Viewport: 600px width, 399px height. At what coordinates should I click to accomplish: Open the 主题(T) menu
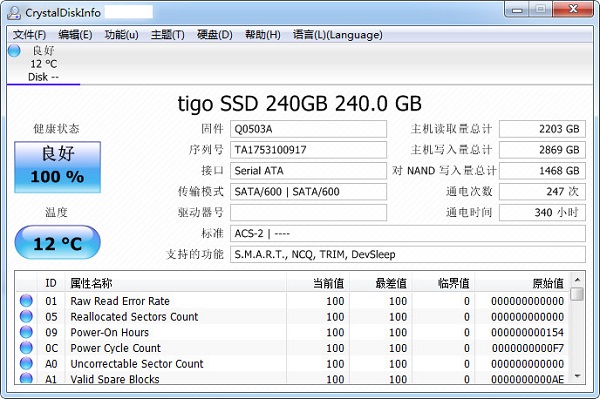(x=167, y=35)
